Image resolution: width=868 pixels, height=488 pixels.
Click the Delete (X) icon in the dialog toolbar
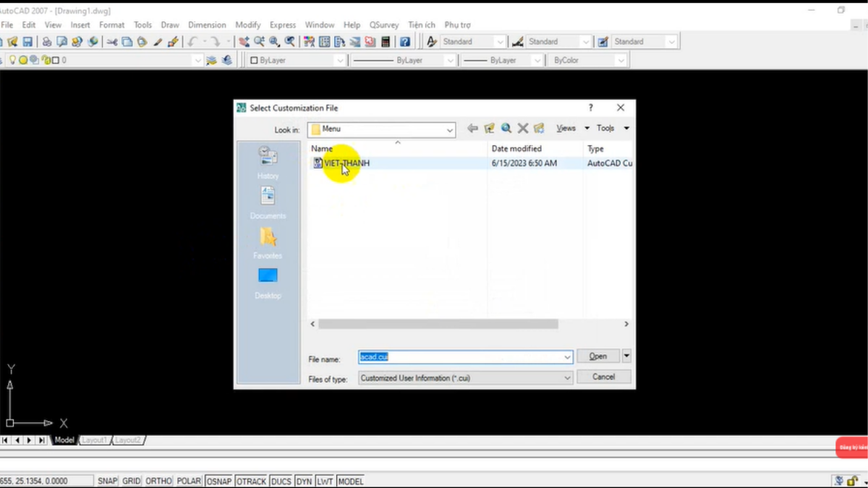click(x=523, y=129)
